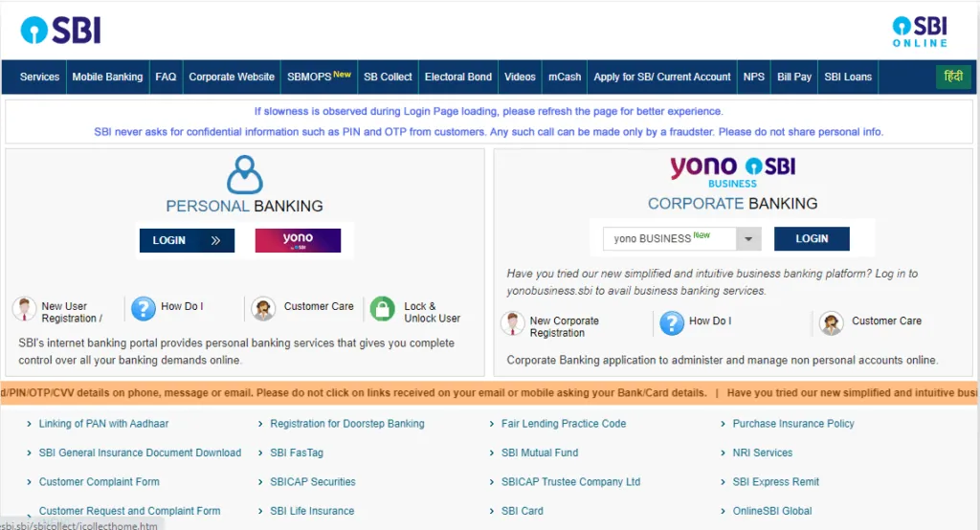Open SBICAP Securities link
980x530 pixels.
(313, 482)
